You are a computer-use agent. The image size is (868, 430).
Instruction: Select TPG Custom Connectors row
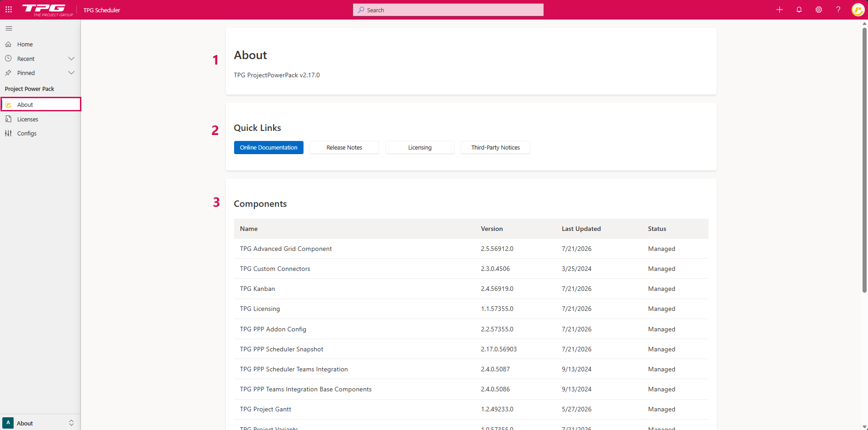pos(471,269)
